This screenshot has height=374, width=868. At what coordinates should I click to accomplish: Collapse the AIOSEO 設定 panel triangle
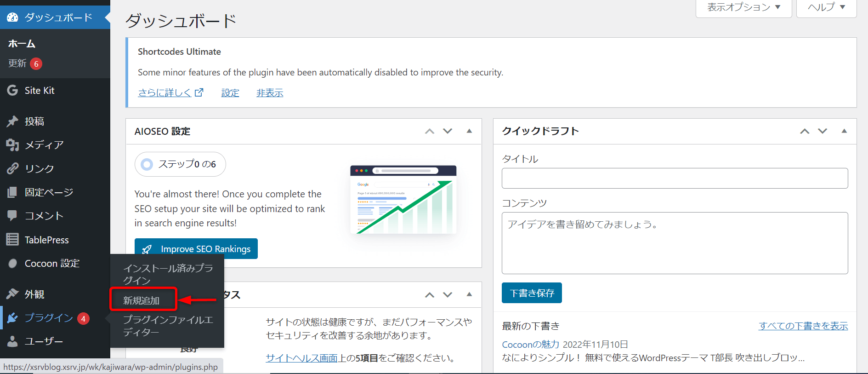[x=469, y=131]
